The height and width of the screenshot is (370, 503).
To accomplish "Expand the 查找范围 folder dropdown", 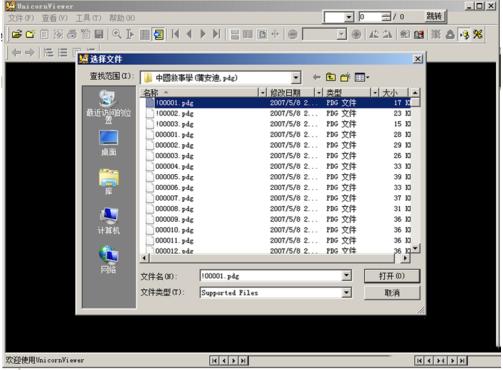I will (295, 78).
